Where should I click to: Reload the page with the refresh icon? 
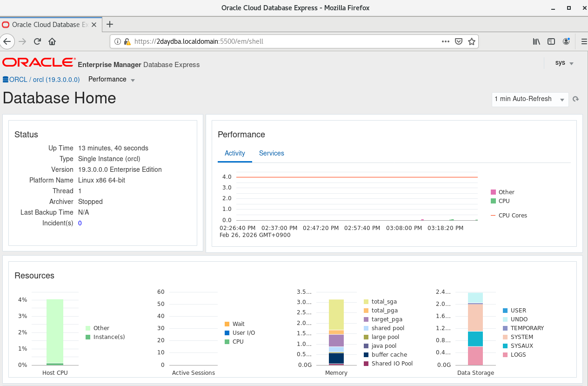(x=37, y=41)
